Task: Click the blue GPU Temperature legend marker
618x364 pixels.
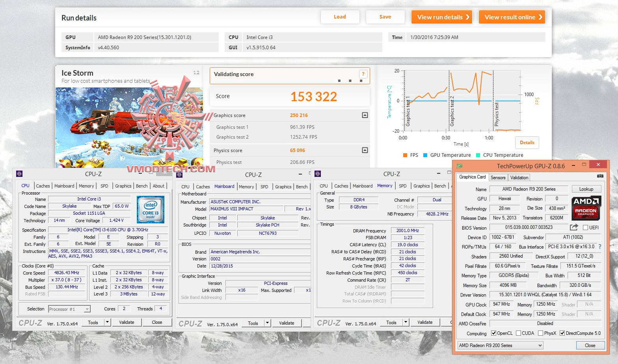Action: point(425,155)
